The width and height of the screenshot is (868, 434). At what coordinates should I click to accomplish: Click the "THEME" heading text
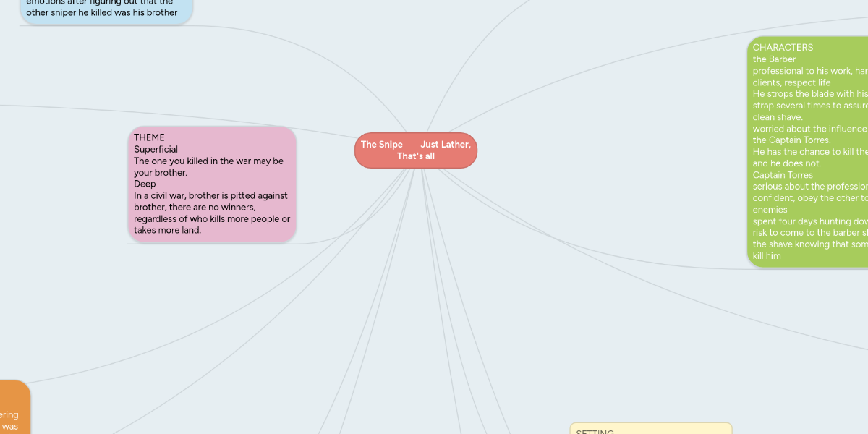click(149, 137)
